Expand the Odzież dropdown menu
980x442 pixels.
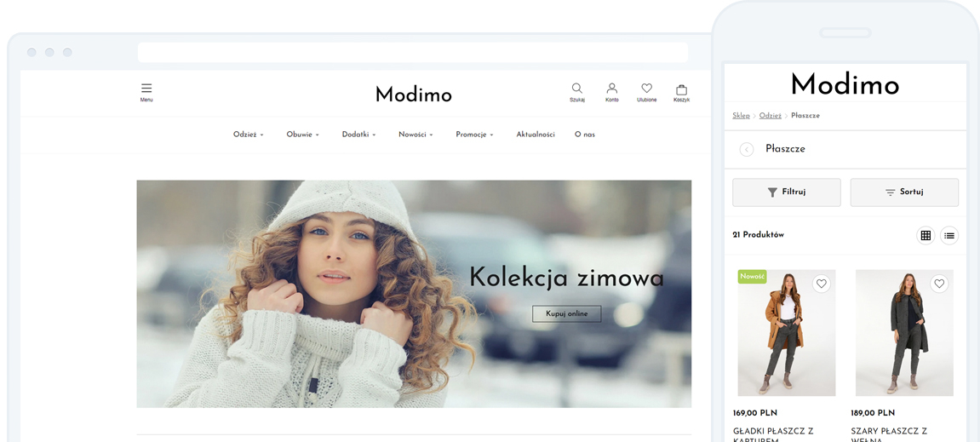click(248, 135)
